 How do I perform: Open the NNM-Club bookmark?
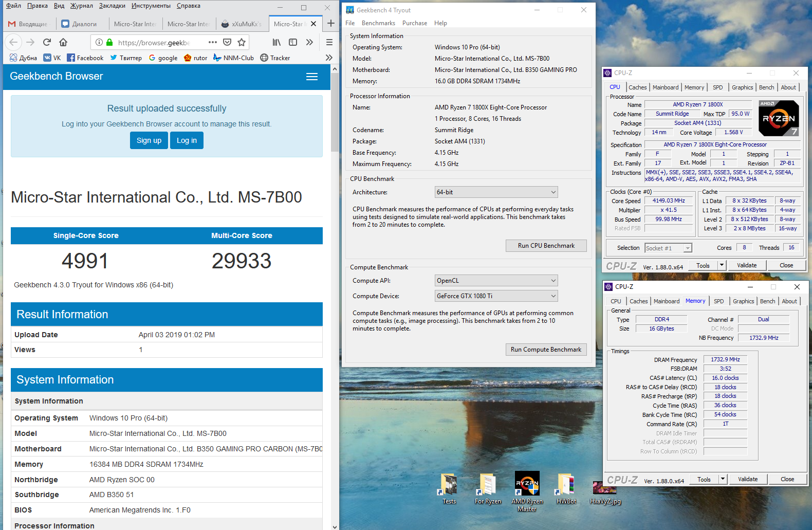coord(234,58)
